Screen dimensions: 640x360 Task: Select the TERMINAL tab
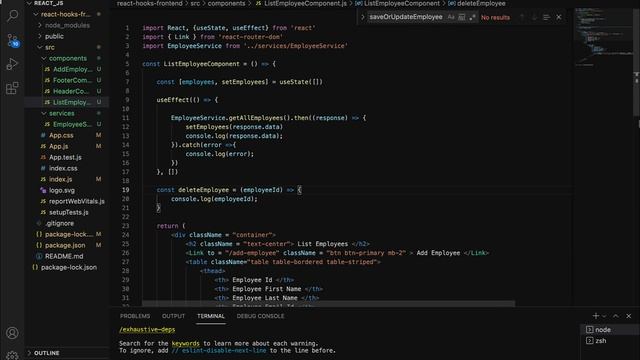[211, 316]
